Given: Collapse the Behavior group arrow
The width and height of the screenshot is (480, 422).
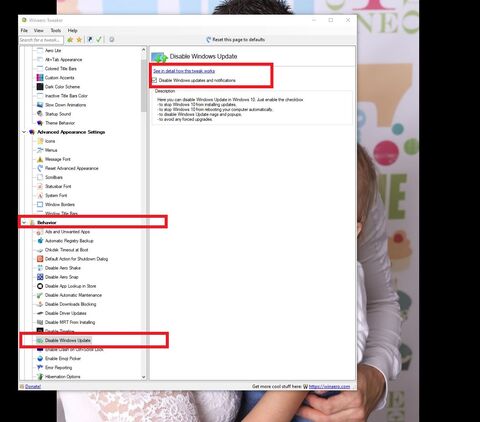Looking at the screenshot, I should coord(24,222).
